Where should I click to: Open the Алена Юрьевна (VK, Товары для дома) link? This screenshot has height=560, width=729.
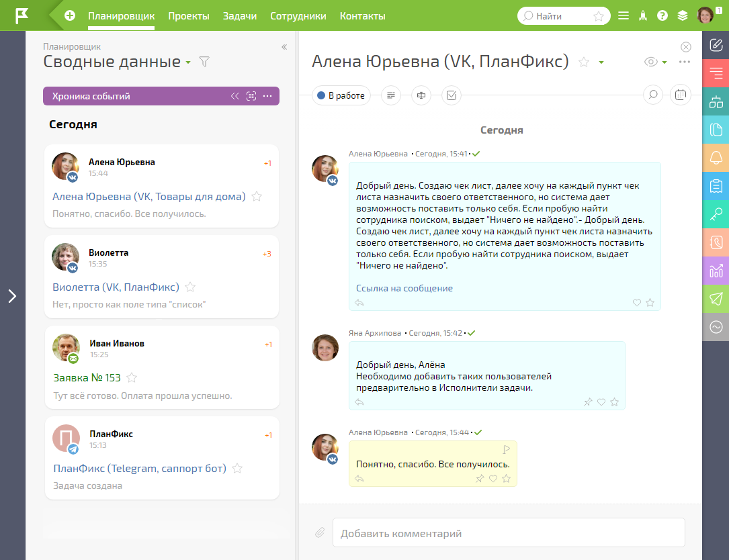tap(148, 197)
